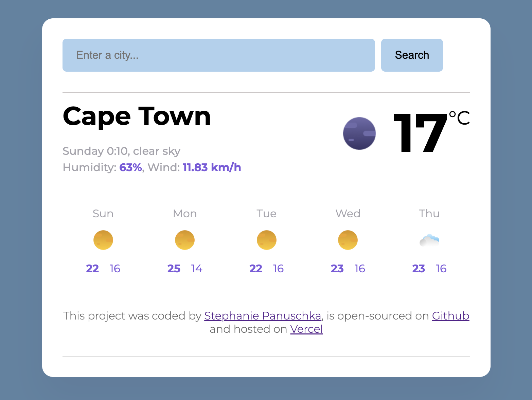
Task: Click the humidity value showing 63%
Action: [130, 167]
